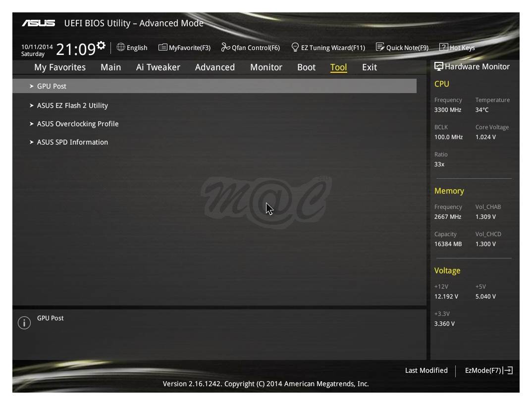Expand ASUS Overclocking Profile
The height and width of the screenshot is (405, 532).
pos(77,124)
